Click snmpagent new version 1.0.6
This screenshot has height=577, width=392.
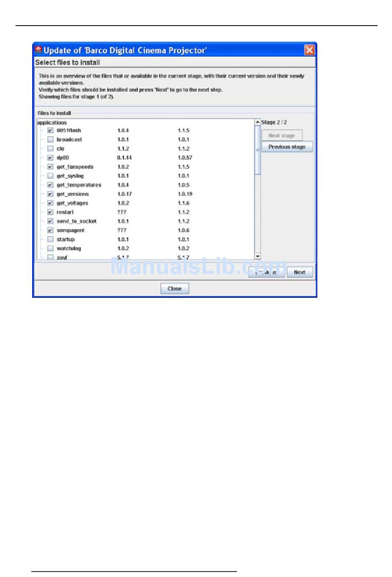click(x=184, y=230)
